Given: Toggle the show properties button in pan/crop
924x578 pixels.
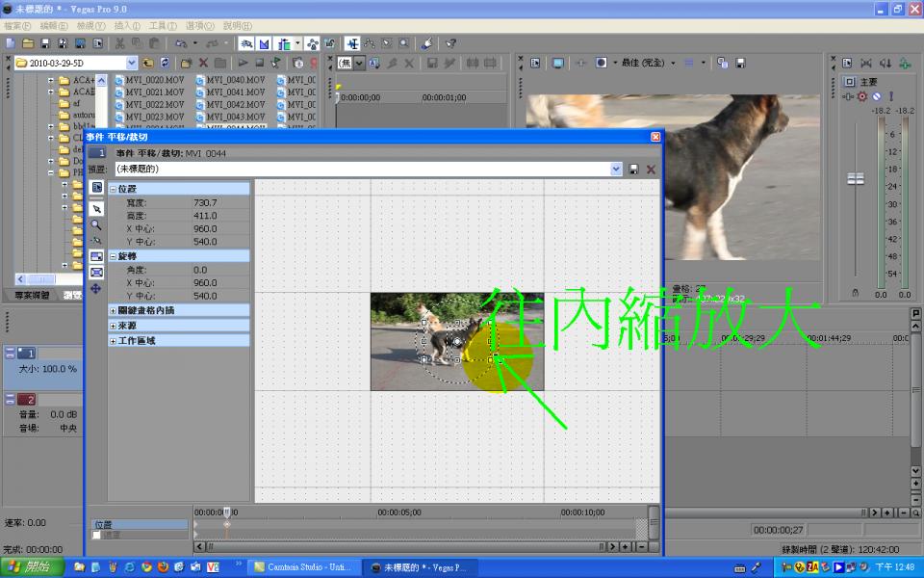Looking at the screenshot, I should coord(96,187).
